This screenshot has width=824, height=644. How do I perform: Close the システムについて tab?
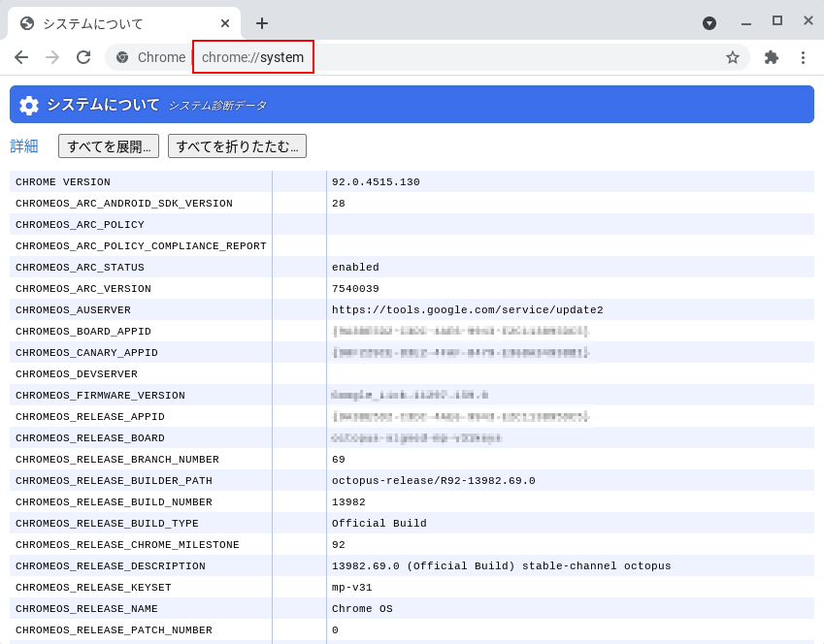pos(225,23)
